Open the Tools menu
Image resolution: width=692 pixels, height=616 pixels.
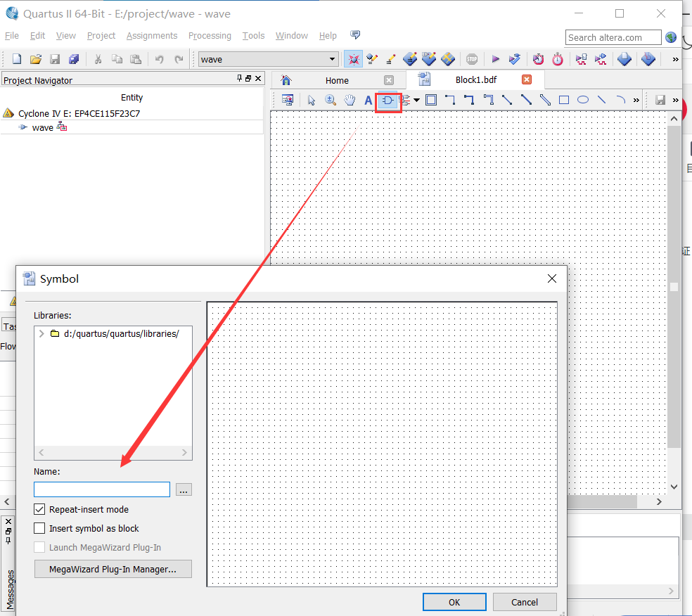253,36
